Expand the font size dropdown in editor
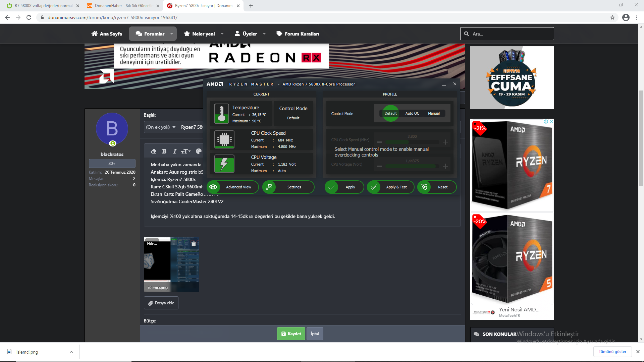Image resolution: width=644 pixels, height=362 pixels. click(186, 151)
